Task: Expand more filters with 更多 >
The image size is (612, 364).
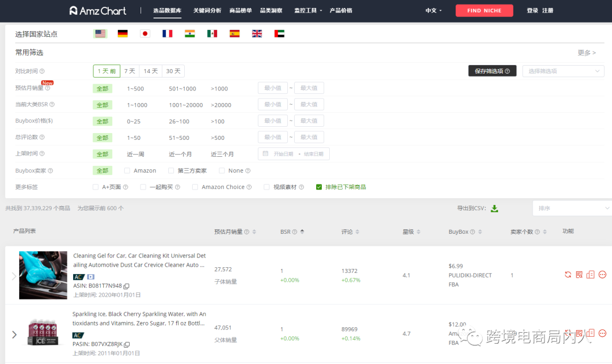Action: [x=586, y=53]
